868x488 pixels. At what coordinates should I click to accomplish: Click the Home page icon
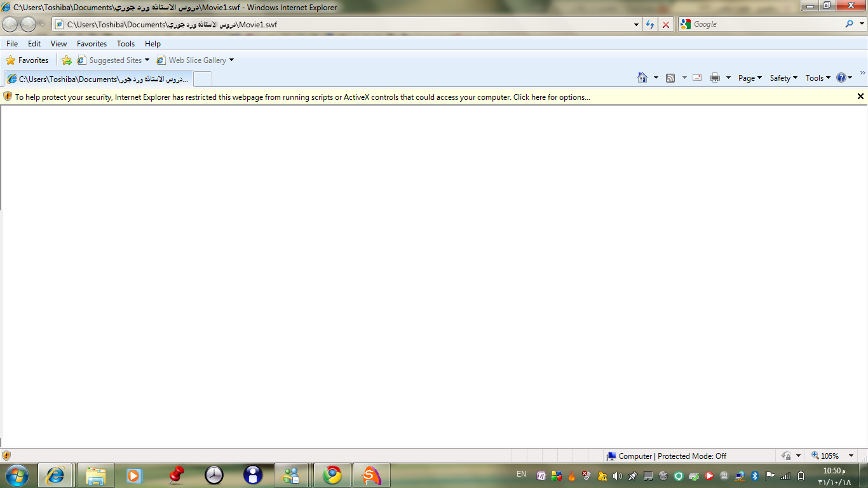pyautogui.click(x=642, y=78)
